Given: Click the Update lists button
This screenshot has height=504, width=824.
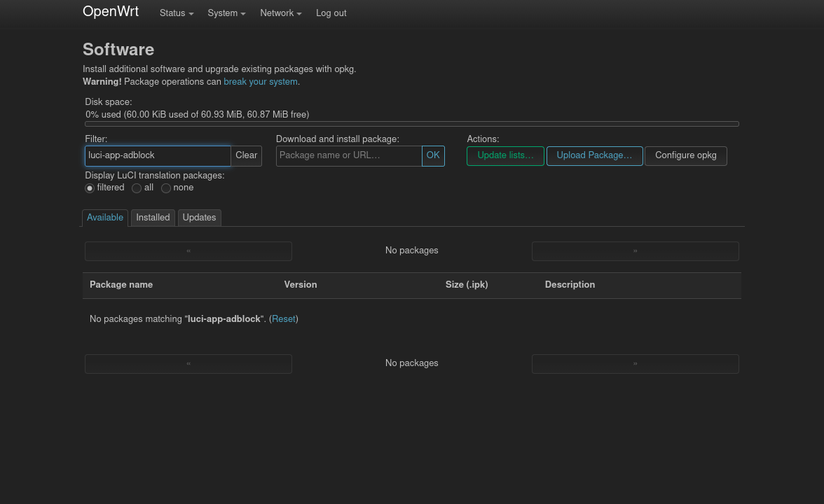Looking at the screenshot, I should coord(506,156).
